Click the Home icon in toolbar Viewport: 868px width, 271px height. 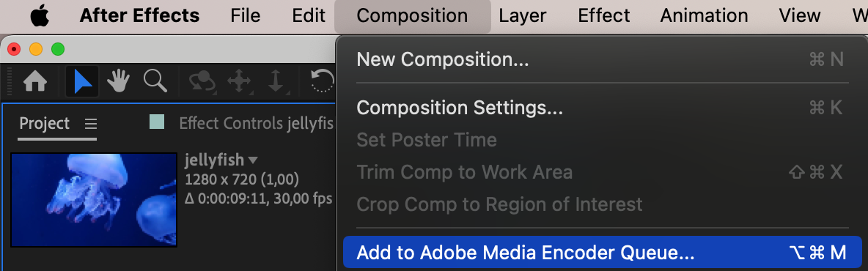coord(35,82)
